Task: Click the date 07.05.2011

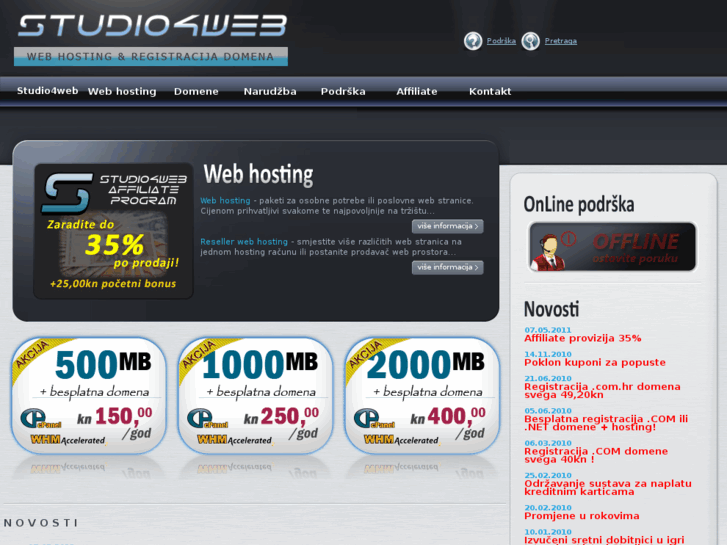Action: 548,330
